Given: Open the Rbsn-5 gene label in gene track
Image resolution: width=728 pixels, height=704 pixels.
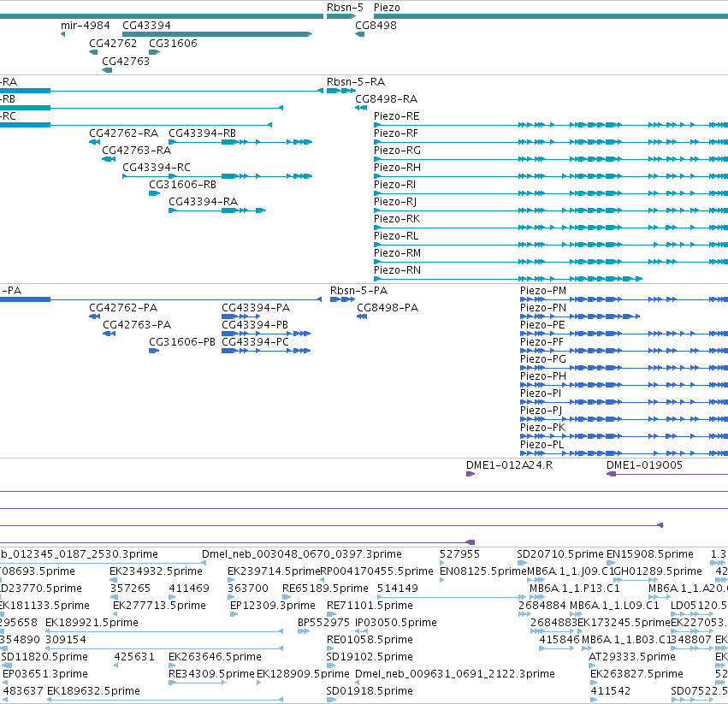Looking at the screenshot, I should click(345, 8).
